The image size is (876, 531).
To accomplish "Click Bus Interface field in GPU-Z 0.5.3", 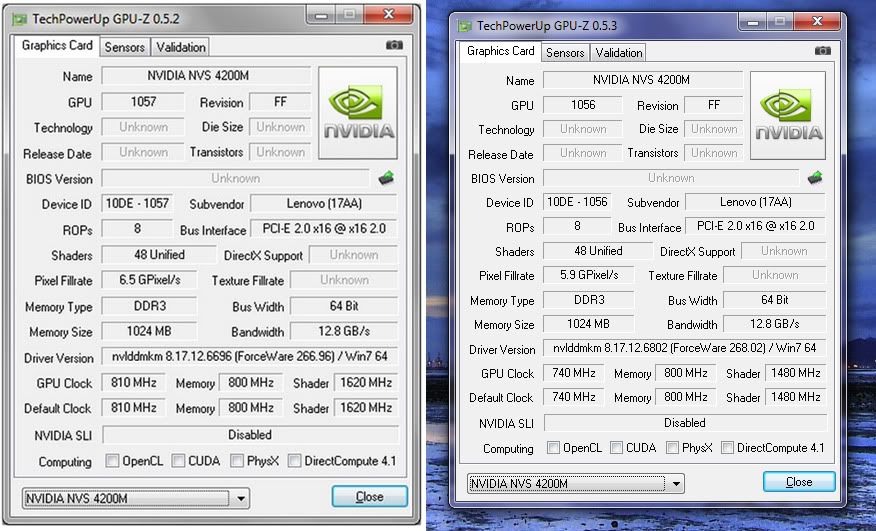I will [755, 226].
